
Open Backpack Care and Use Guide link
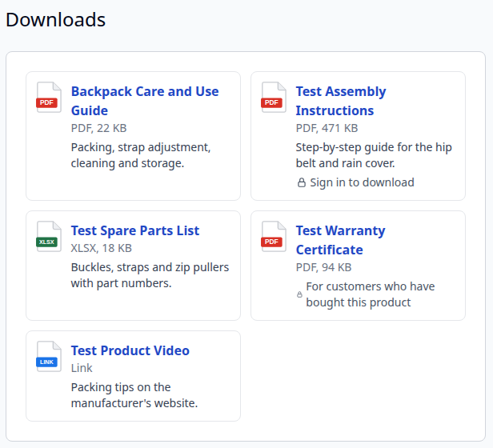point(145,101)
